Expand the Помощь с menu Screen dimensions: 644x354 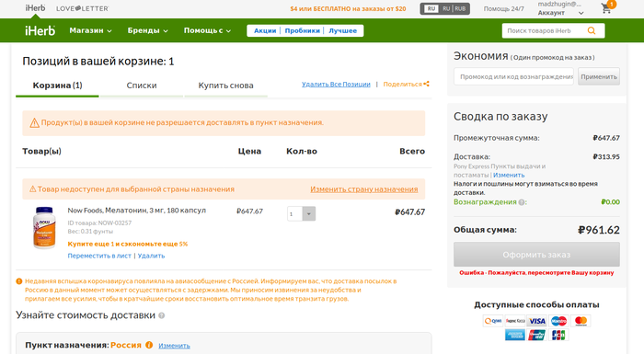click(207, 30)
